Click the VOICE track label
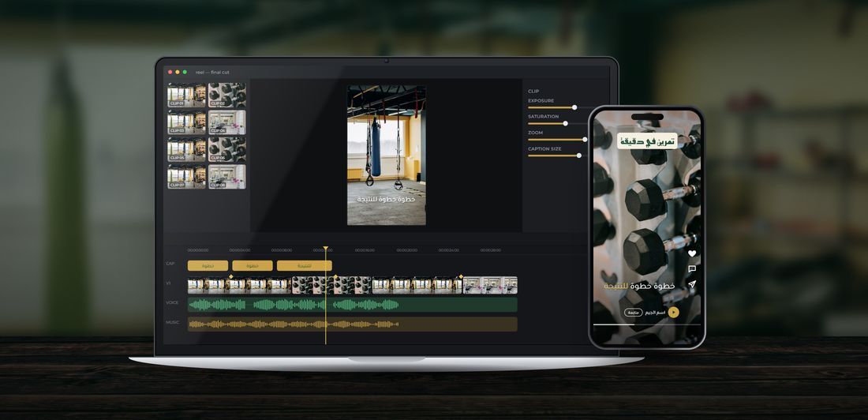 tap(172, 302)
